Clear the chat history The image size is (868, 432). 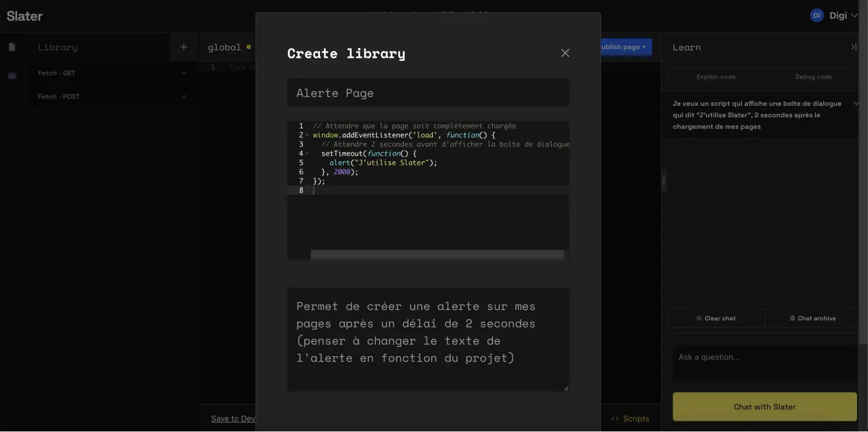pyautogui.click(x=716, y=317)
